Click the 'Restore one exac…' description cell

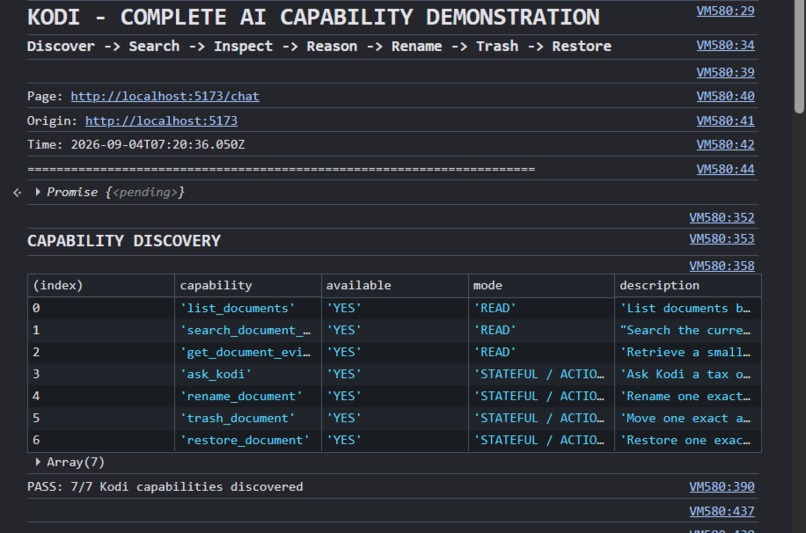tap(688, 440)
